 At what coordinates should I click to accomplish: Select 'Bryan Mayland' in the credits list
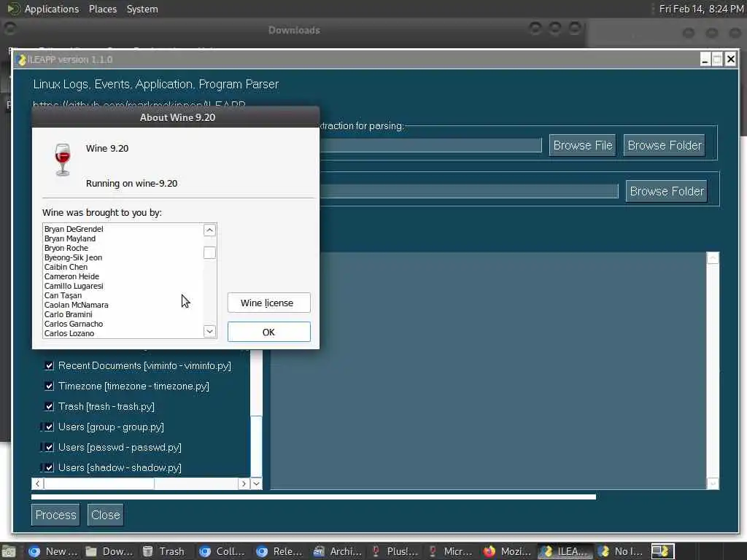(x=70, y=238)
